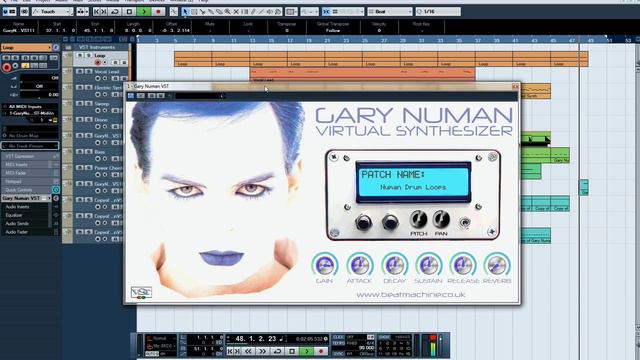This screenshot has height=360, width=640.
Task: Expand the MIDI Inserts inspector section
Action: click(30, 165)
